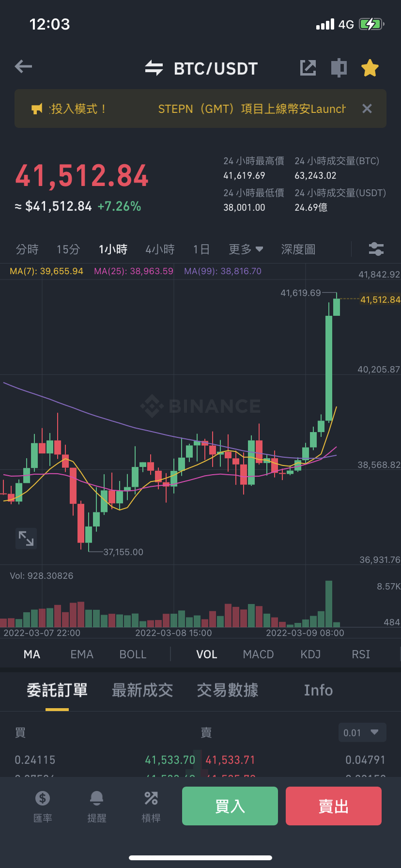Select the 4小時 timeframe tab

(160, 249)
